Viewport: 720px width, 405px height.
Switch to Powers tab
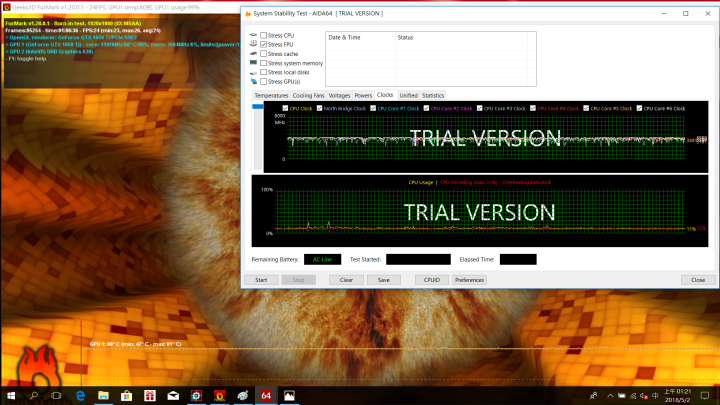tap(363, 96)
